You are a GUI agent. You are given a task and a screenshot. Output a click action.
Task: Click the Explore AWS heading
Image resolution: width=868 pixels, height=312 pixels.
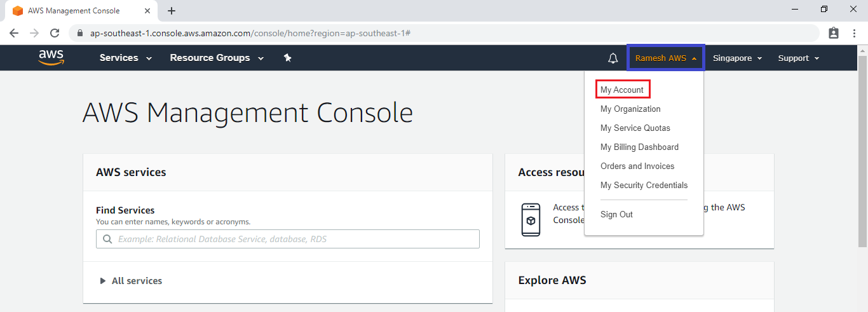tap(552, 280)
